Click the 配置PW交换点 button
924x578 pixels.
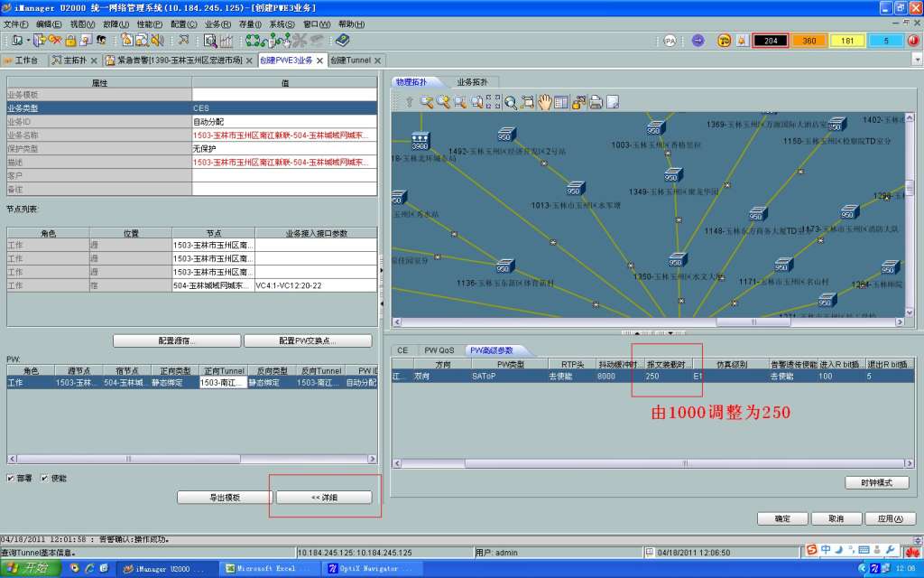pyautogui.click(x=308, y=340)
